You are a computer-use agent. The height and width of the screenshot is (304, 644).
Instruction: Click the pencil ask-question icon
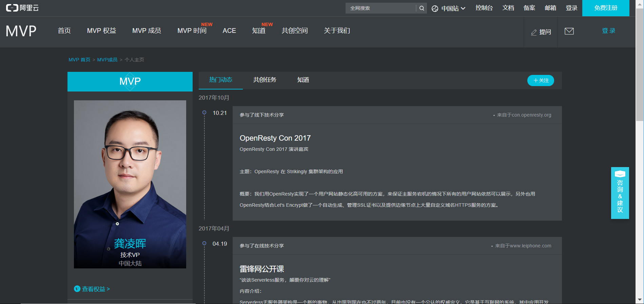(x=534, y=32)
